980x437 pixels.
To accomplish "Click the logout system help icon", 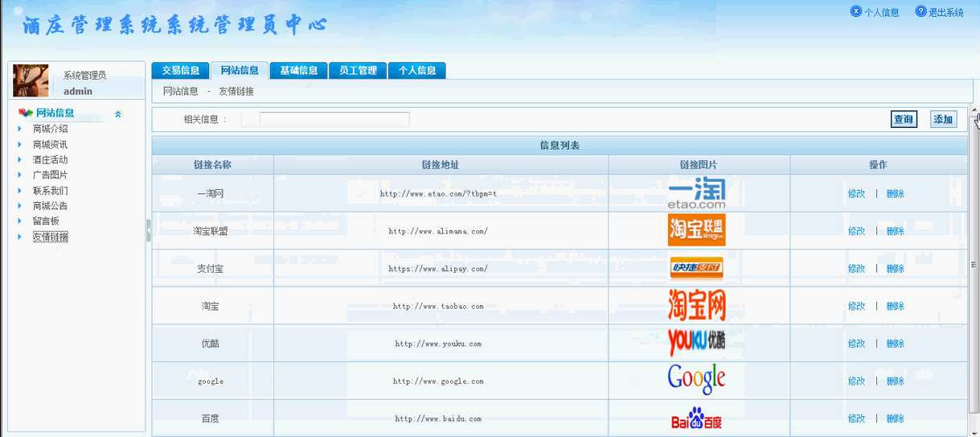I will pos(921,11).
